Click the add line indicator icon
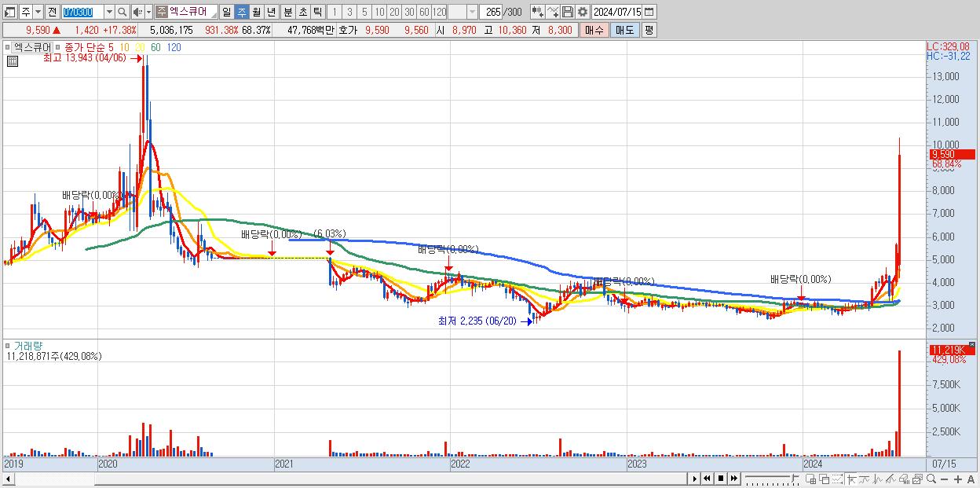This screenshot has width=980, height=488. click(553, 12)
